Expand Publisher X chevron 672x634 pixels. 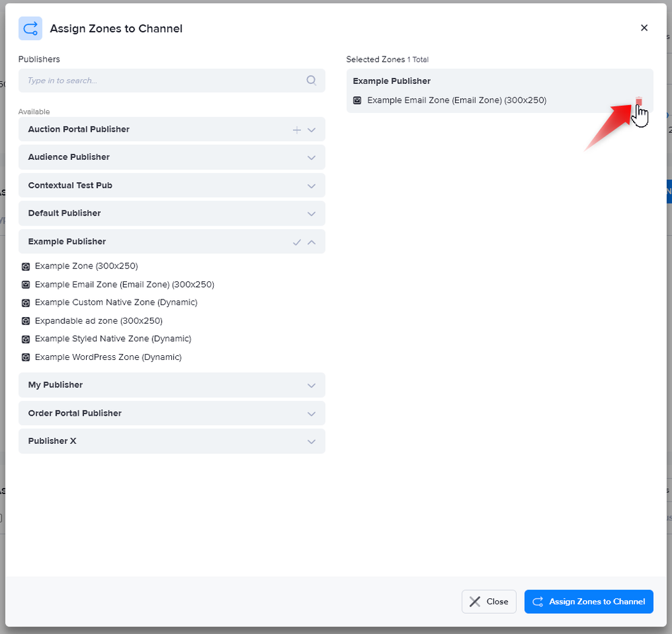click(312, 442)
